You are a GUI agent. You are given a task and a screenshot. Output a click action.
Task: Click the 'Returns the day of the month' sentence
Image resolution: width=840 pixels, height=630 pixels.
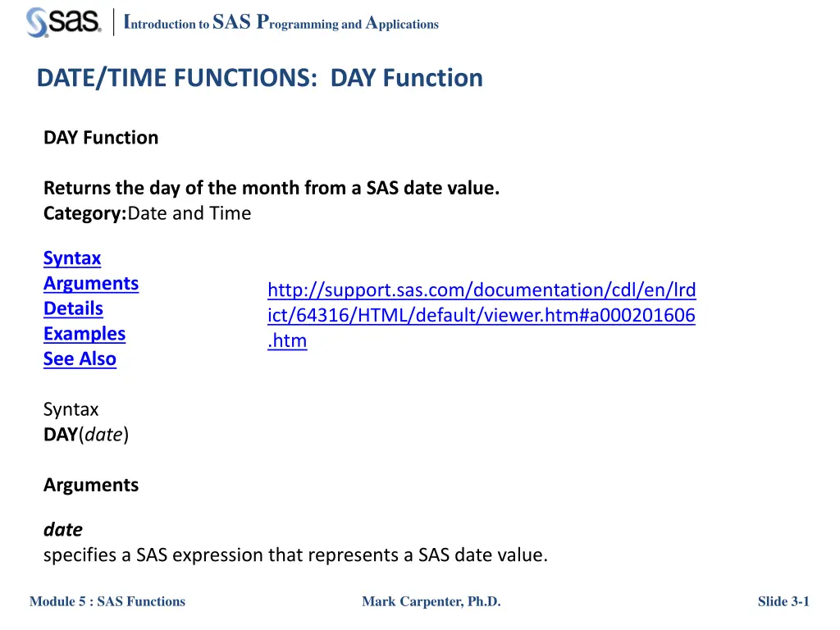coord(272,188)
